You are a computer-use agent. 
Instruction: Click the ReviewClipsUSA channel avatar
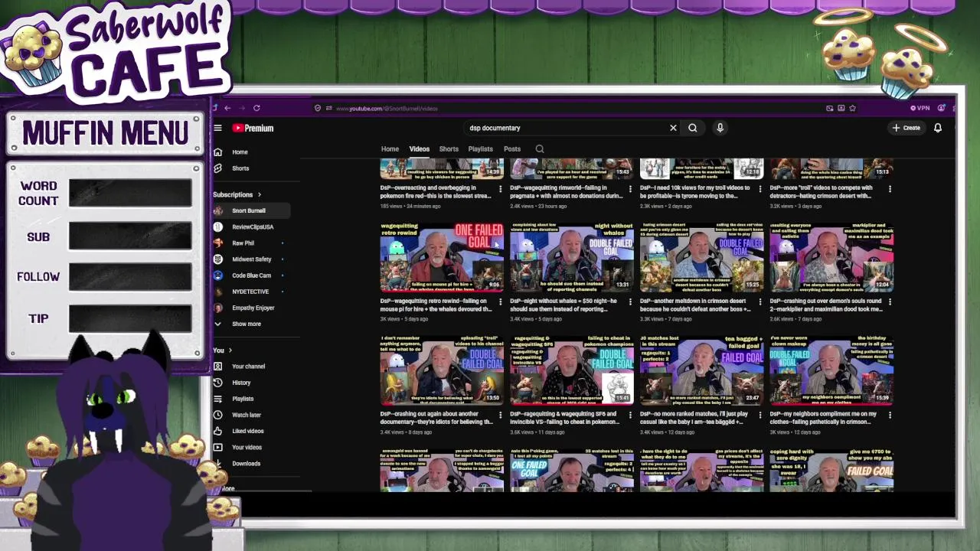pos(218,227)
